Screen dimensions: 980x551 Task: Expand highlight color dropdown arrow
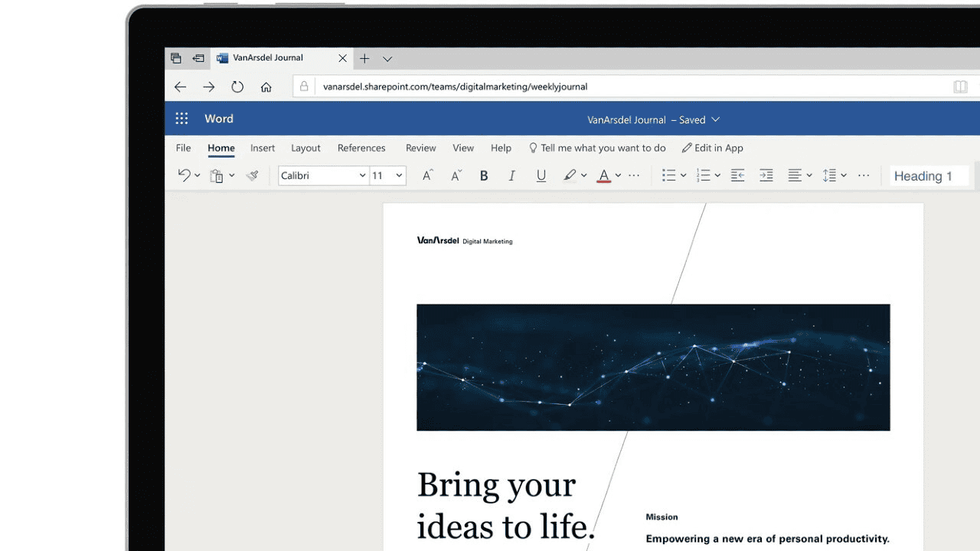point(583,175)
